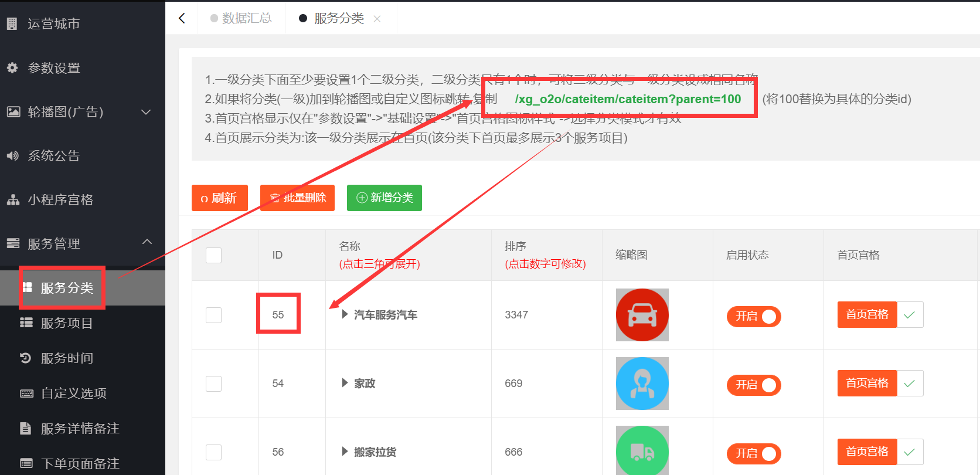This screenshot has height=475, width=980.
Task: Click sort value 669 to edit
Action: (x=513, y=384)
